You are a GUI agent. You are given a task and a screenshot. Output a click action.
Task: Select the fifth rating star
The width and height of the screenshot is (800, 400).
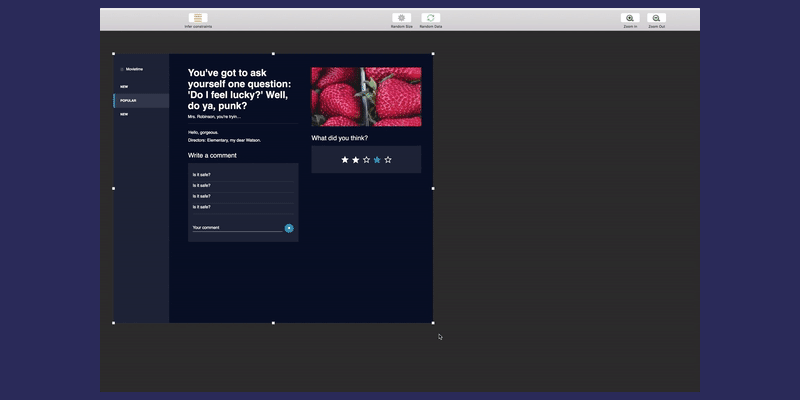[x=388, y=159]
